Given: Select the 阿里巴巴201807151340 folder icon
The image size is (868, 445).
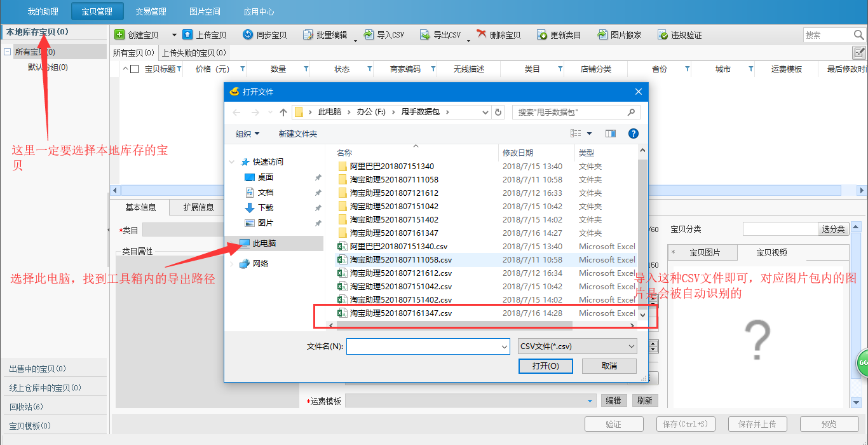Looking at the screenshot, I should coord(342,167).
